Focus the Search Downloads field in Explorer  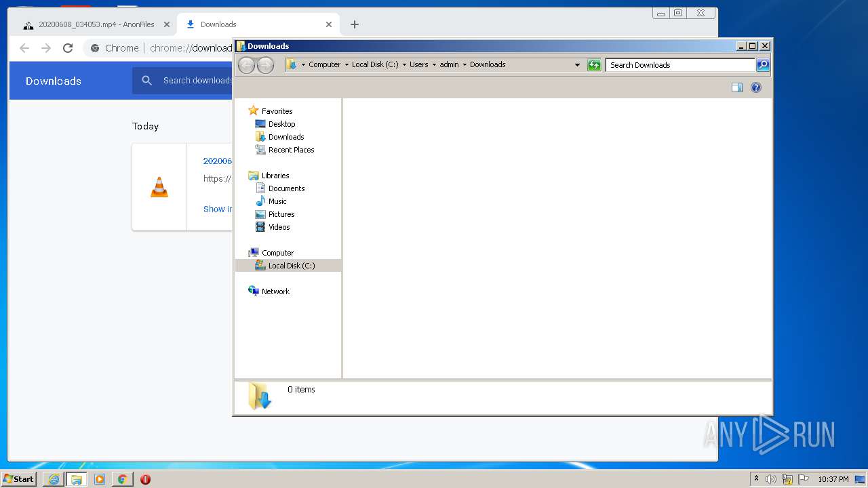coord(680,65)
